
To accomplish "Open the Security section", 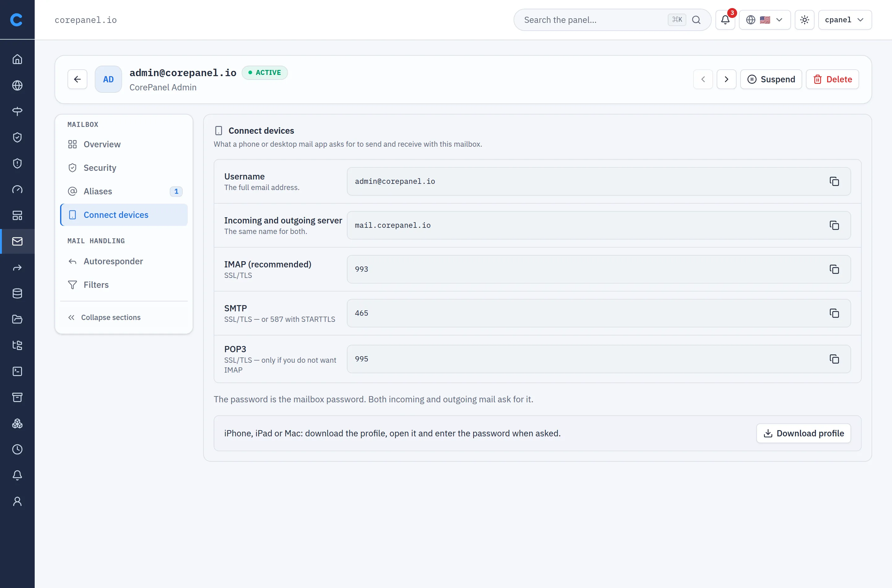I will click(x=124, y=168).
